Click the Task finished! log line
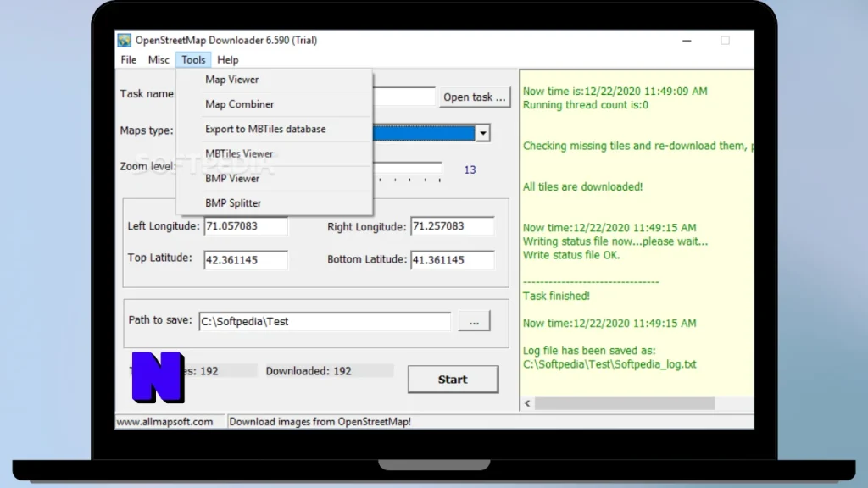The width and height of the screenshot is (868, 488). click(x=556, y=296)
